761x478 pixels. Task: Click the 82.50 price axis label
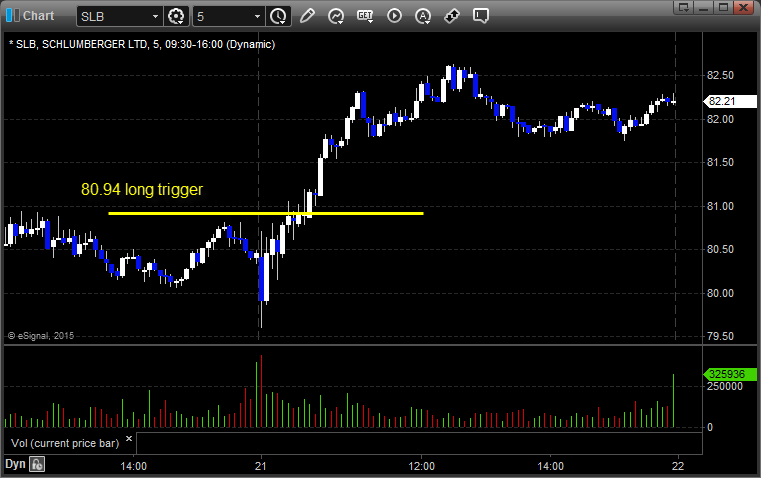[720, 75]
